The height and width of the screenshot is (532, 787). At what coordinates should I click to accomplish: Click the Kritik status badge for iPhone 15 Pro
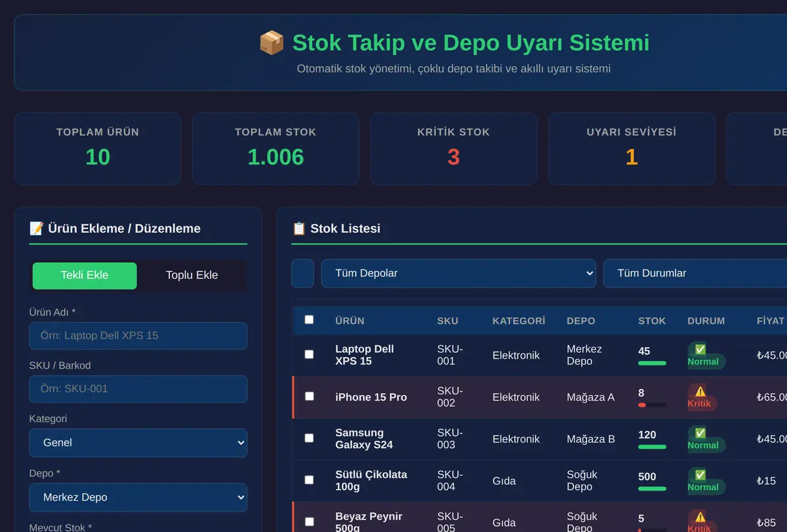[x=702, y=398]
